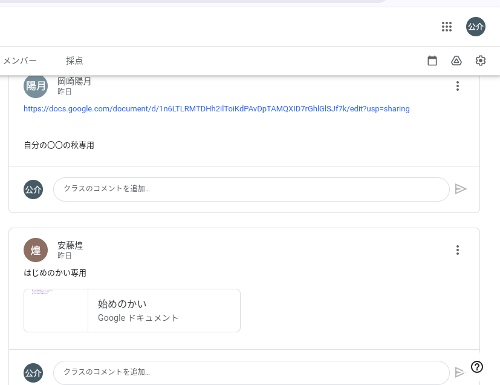Image resolution: width=500 pixels, height=385 pixels.
Task: Send comment on 安藤煌's post
Action: point(460,372)
